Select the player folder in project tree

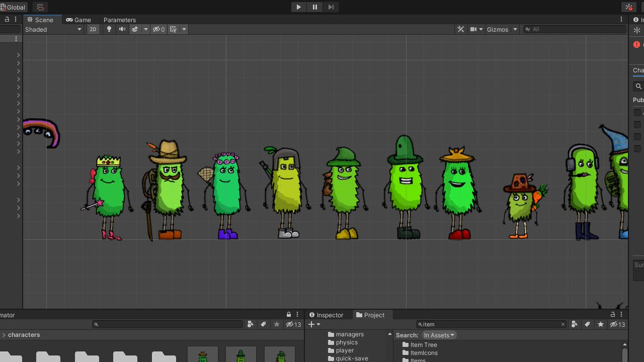341,350
